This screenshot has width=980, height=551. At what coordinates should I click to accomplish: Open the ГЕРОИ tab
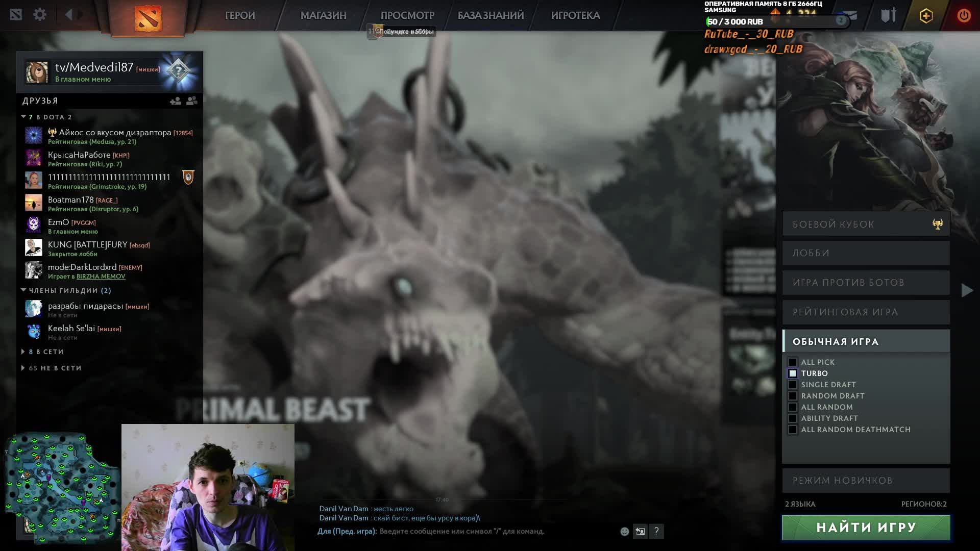(x=240, y=15)
